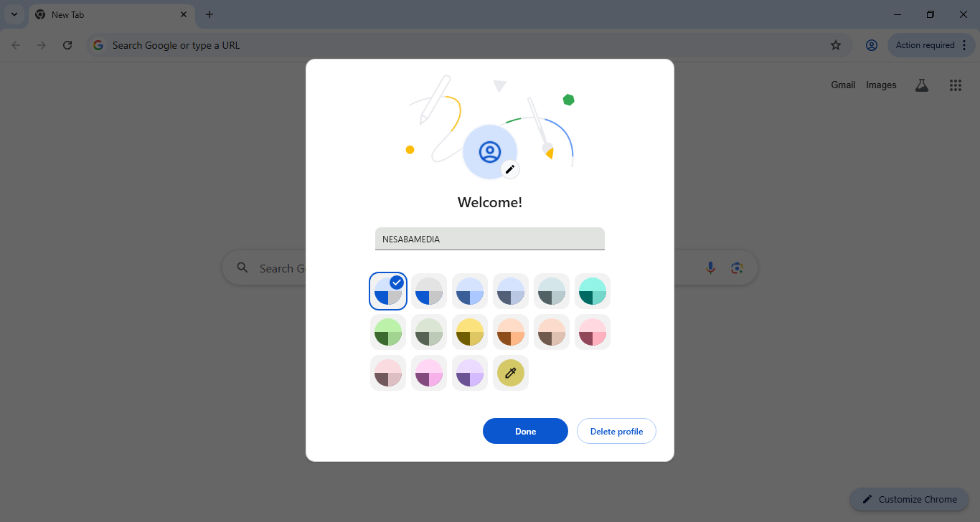Screen dimensions: 980x522
Task: Click the profile avatar icon in toolbar
Action: click(x=872, y=45)
